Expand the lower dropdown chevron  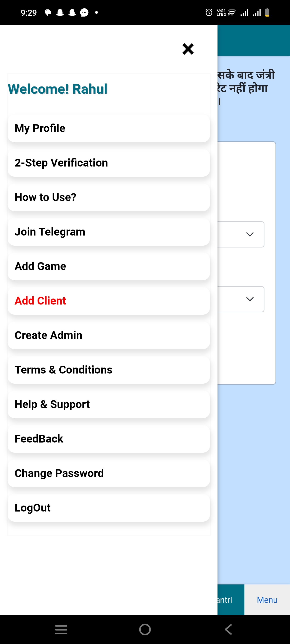tap(250, 299)
